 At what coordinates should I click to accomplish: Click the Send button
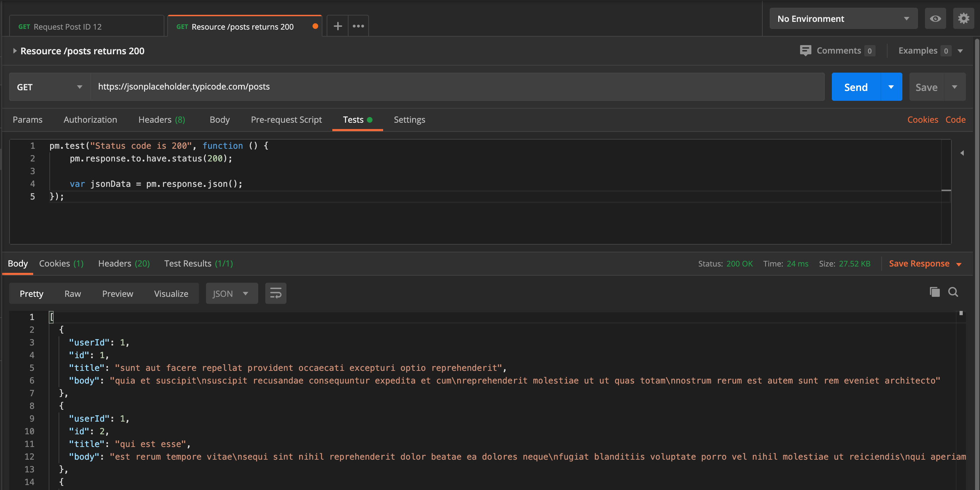point(855,87)
